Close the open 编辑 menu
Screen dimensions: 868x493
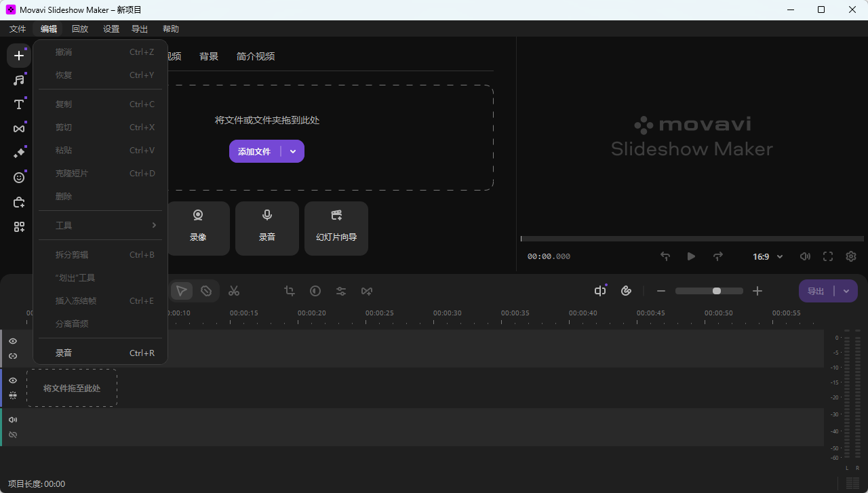(49, 28)
